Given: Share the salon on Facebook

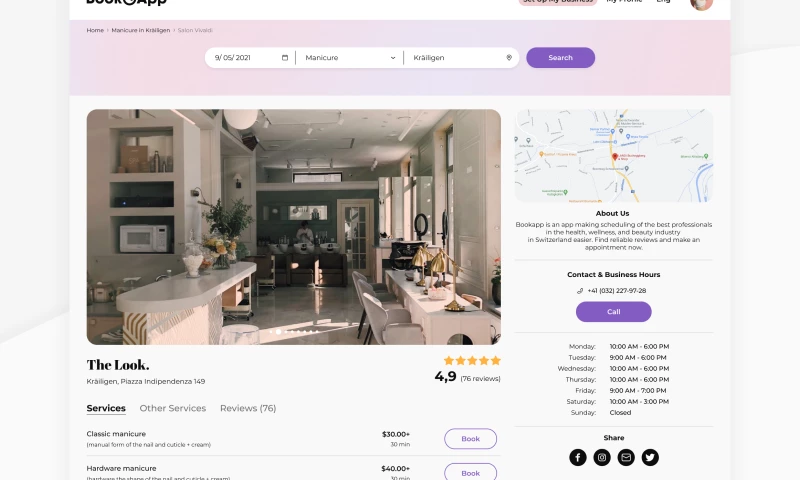Looking at the screenshot, I should 578,457.
